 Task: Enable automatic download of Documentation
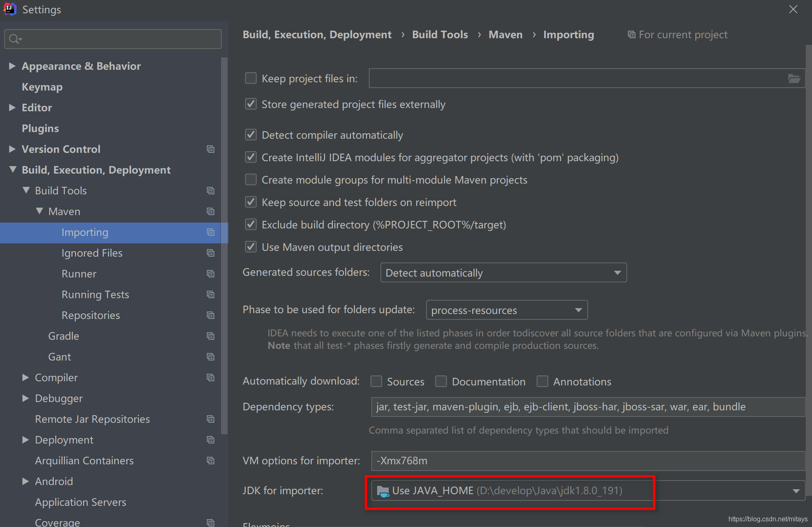point(441,381)
